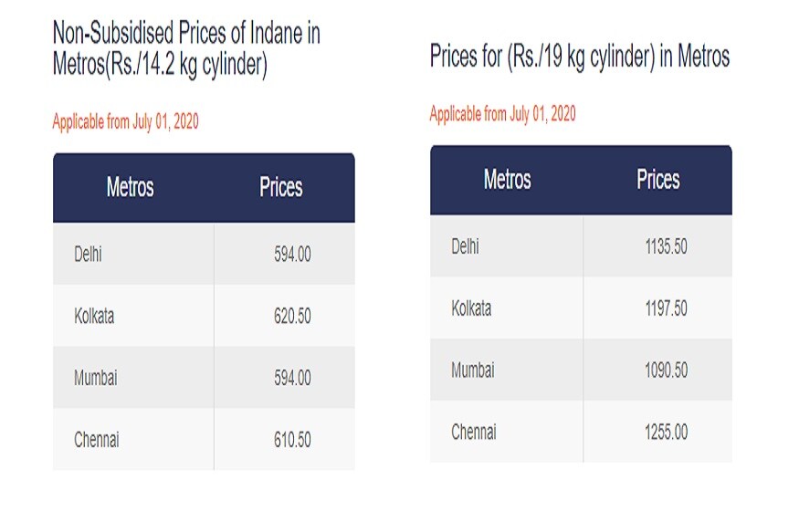Select Mumbai row in 19 kg cylinder table

point(581,370)
